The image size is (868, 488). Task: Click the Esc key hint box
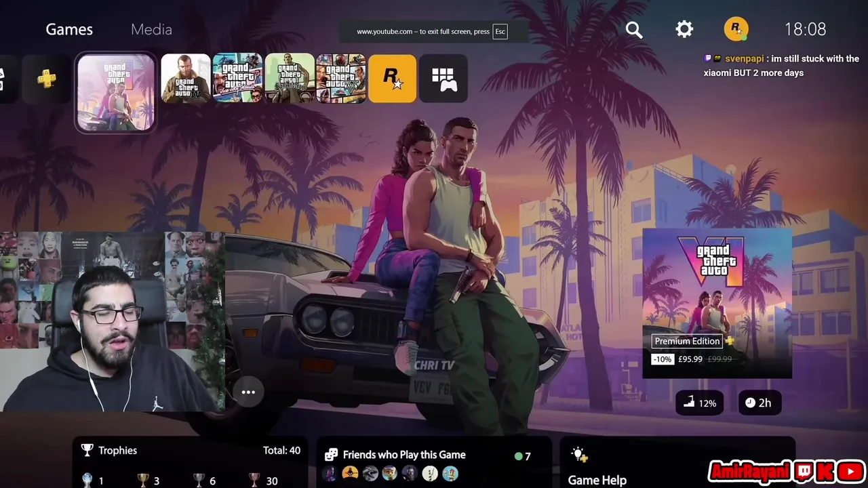point(500,31)
